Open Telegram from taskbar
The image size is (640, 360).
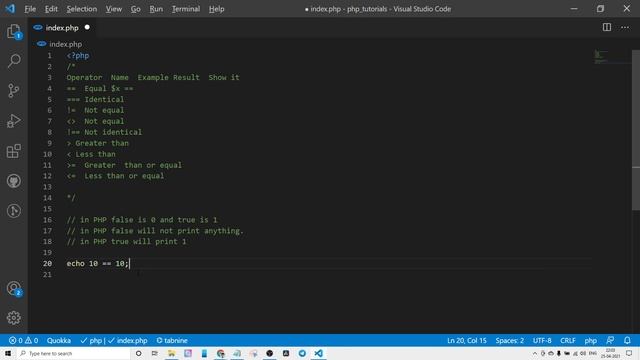[x=302, y=353]
